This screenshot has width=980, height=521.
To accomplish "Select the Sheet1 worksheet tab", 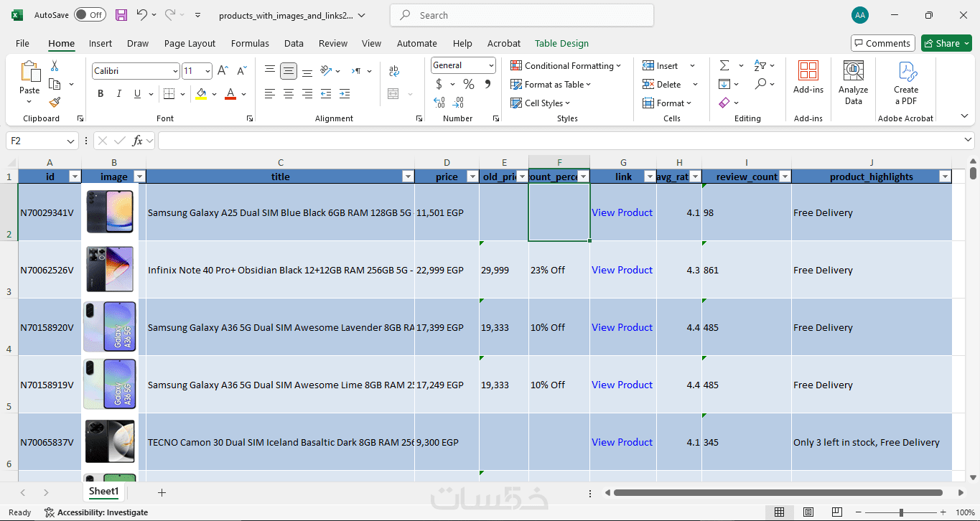I will coord(103,492).
